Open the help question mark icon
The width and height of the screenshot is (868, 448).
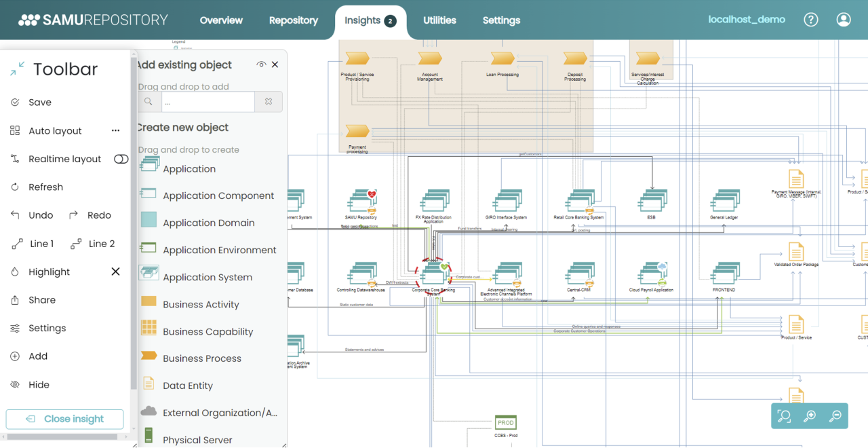pos(810,20)
